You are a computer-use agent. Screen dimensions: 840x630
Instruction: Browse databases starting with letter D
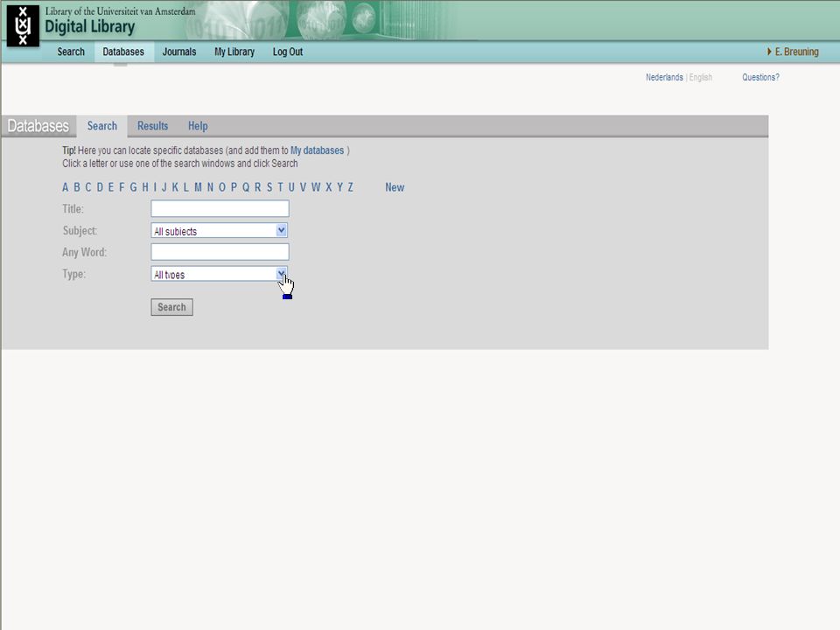[x=100, y=187]
